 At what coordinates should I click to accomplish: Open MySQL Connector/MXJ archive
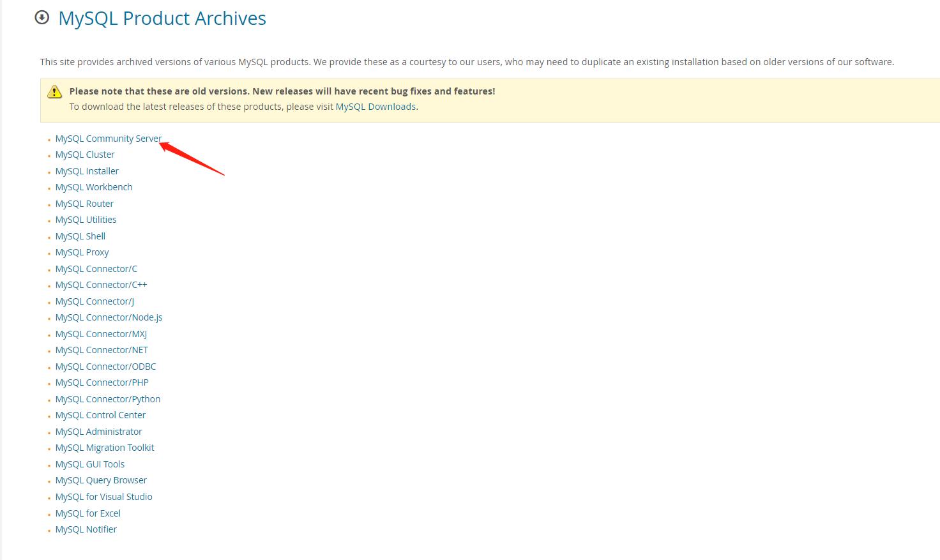click(x=102, y=334)
